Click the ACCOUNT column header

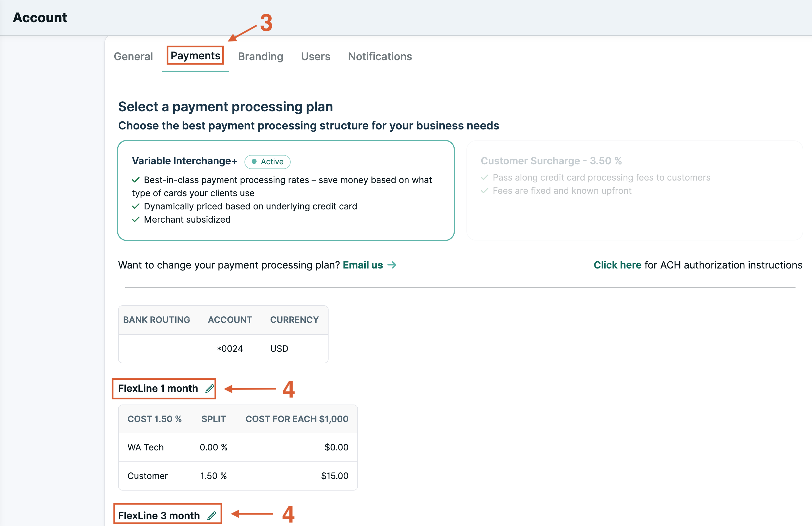tap(230, 320)
